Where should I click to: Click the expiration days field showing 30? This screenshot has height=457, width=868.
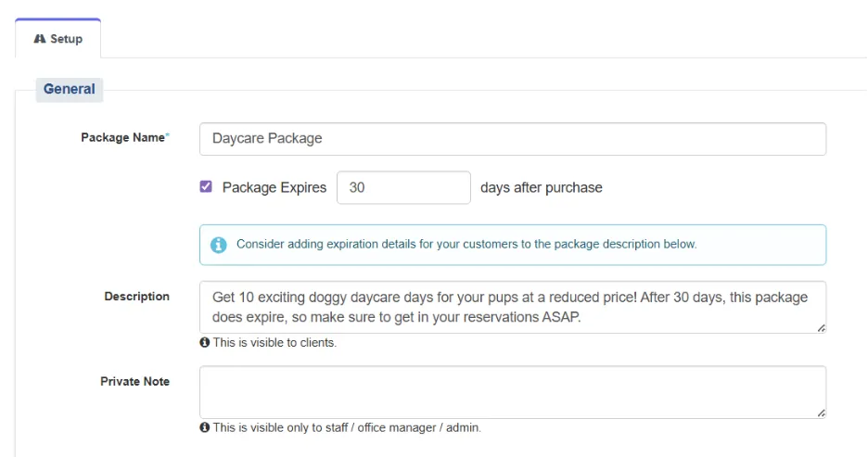click(x=403, y=187)
